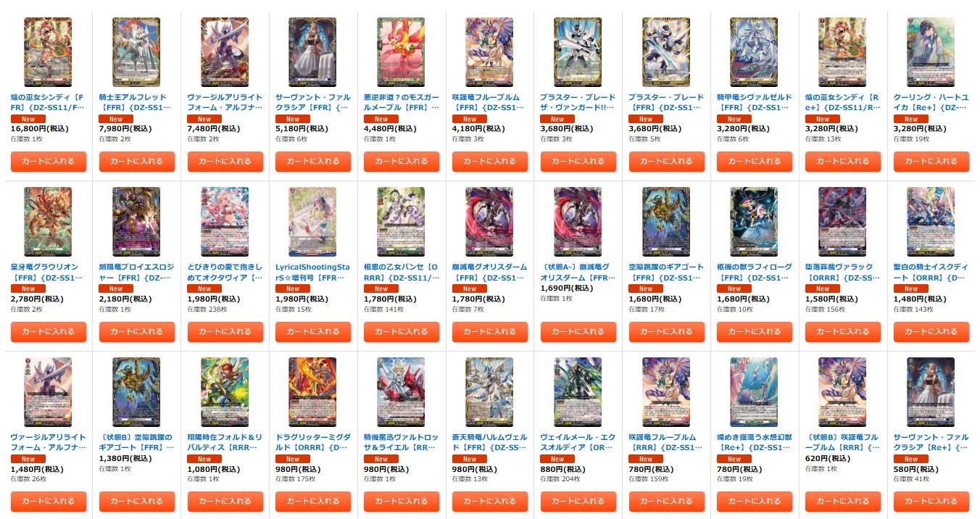The width and height of the screenshot is (980, 519).
Task: Open 悪逆非道？のモスガールメープル link
Action: tap(401, 101)
